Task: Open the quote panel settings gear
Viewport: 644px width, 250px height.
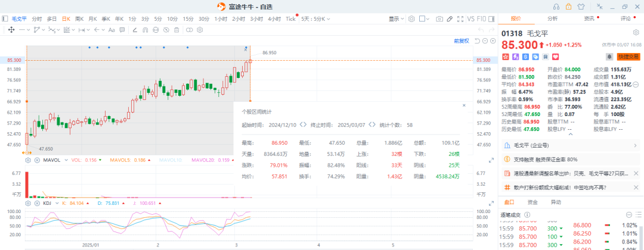Action: 636,32
